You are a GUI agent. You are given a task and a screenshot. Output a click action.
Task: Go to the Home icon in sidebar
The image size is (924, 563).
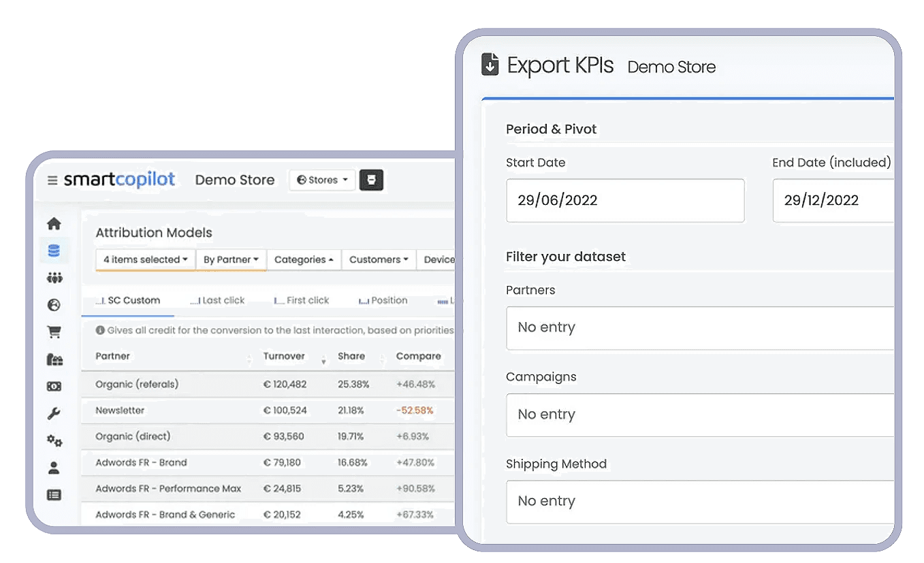pyautogui.click(x=54, y=224)
